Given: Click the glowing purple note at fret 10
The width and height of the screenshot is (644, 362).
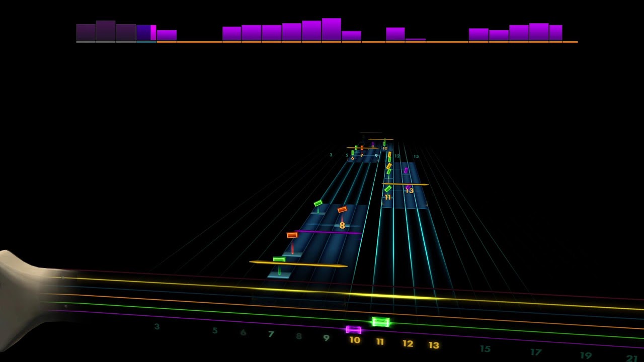Looking at the screenshot, I should [354, 330].
